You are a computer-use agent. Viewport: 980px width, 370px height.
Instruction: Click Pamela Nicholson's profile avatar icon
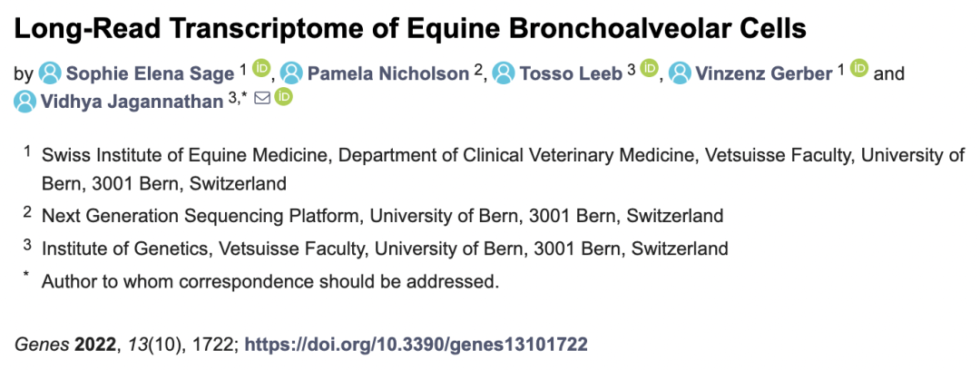[291, 73]
